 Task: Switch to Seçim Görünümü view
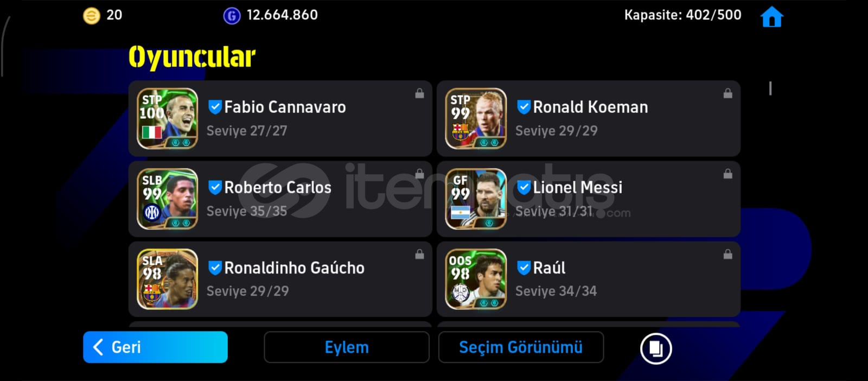pos(521,347)
